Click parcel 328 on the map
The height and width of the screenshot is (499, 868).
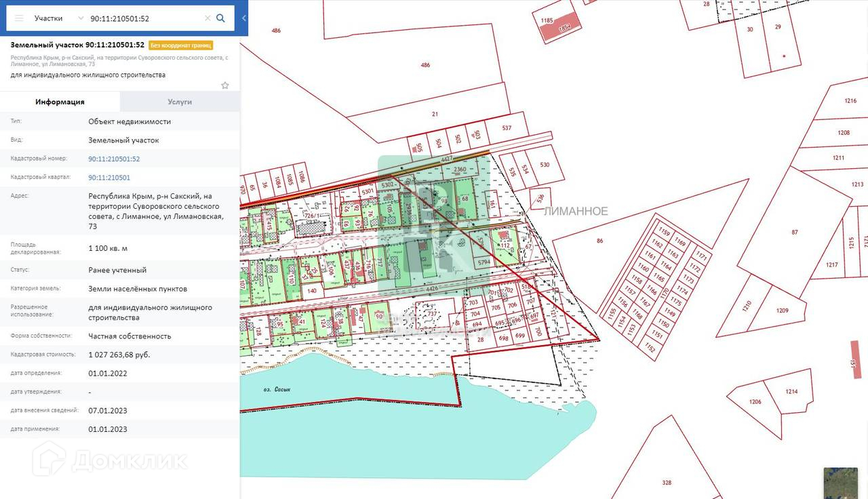tap(667, 483)
